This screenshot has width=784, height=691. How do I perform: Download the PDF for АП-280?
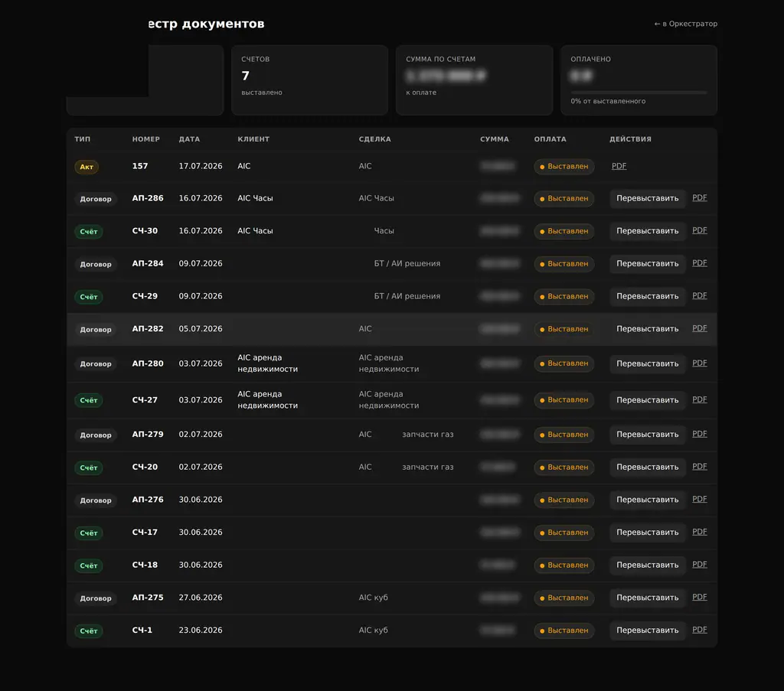(700, 363)
